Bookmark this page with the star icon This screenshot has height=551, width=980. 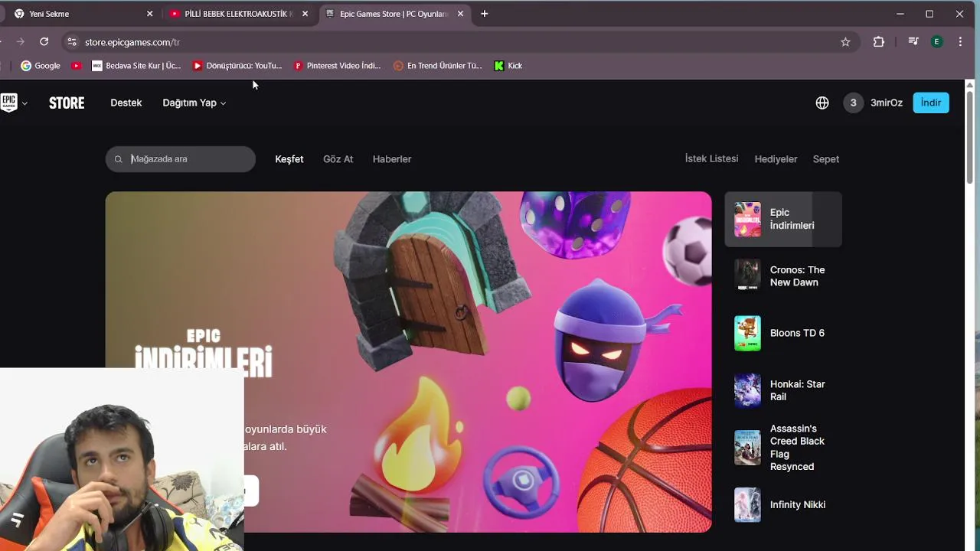coord(845,42)
